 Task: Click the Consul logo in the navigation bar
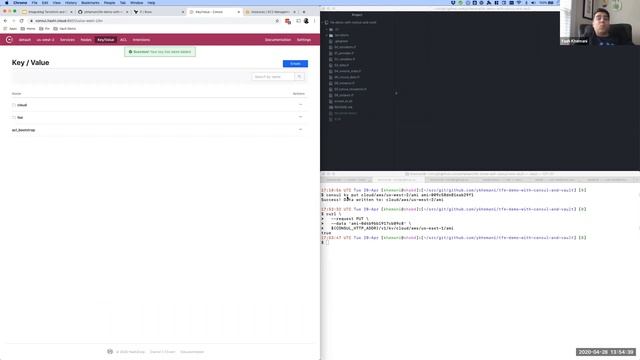[9, 40]
